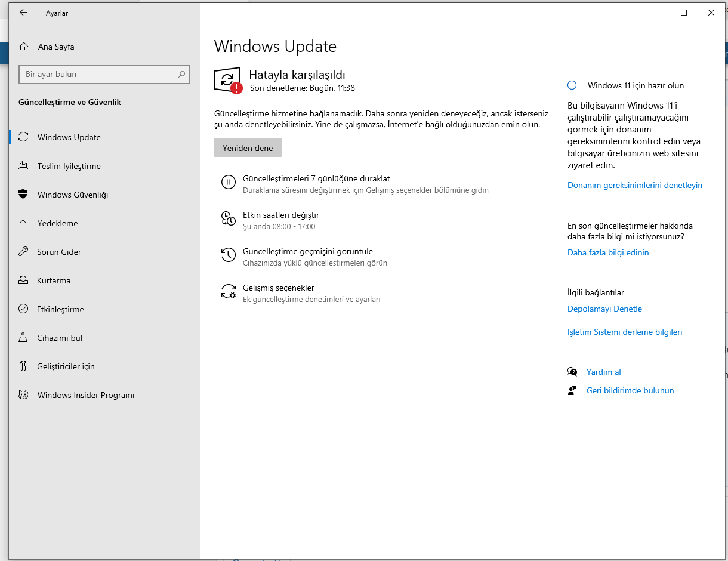Minimize the Ayarlar window
728x561 pixels.
656,13
